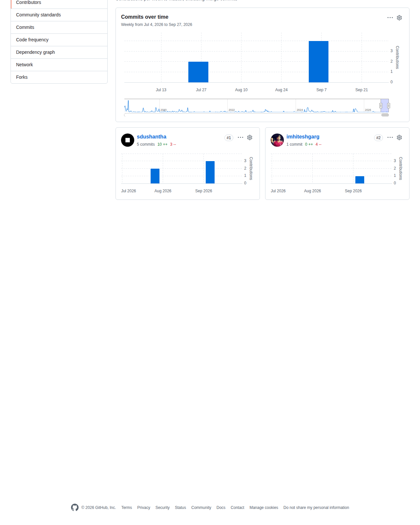The width and height of the screenshot is (420, 525).
Task: Open Network in the sidebar
Action: (59, 65)
